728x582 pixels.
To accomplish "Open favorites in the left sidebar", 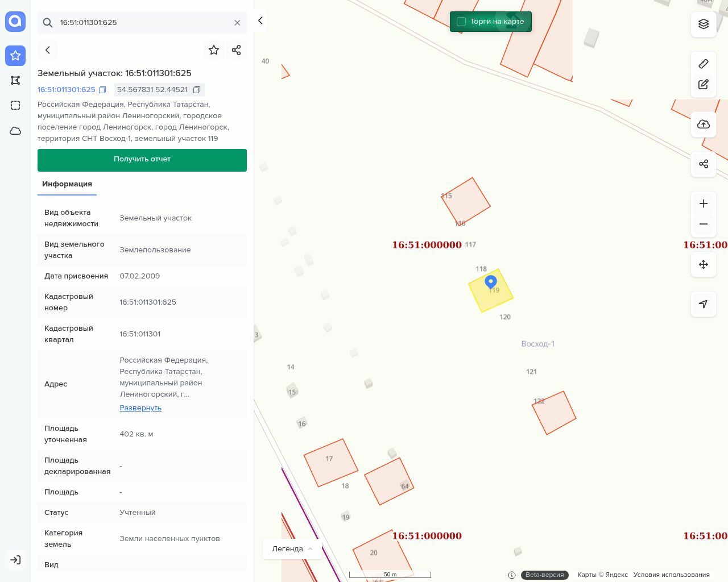I will [15, 55].
